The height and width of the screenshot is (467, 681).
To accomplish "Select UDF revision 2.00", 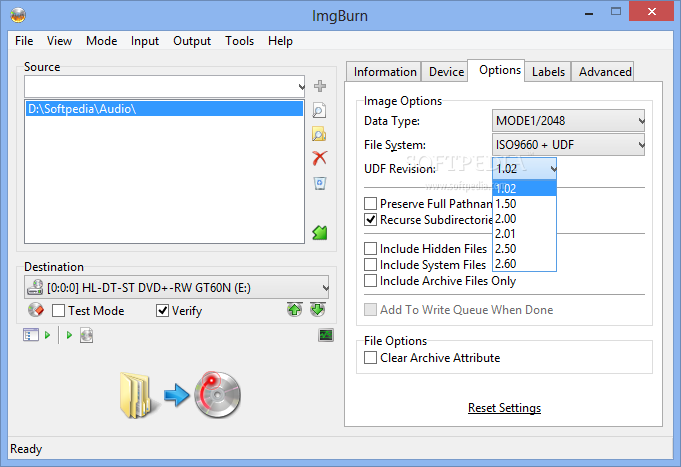I will pyautogui.click(x=524, y=219).
